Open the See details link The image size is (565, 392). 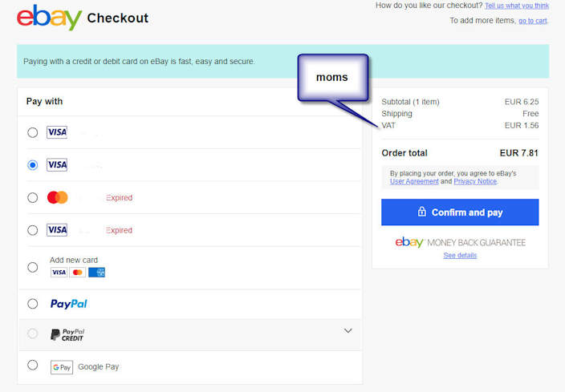[x=460, y=255]
